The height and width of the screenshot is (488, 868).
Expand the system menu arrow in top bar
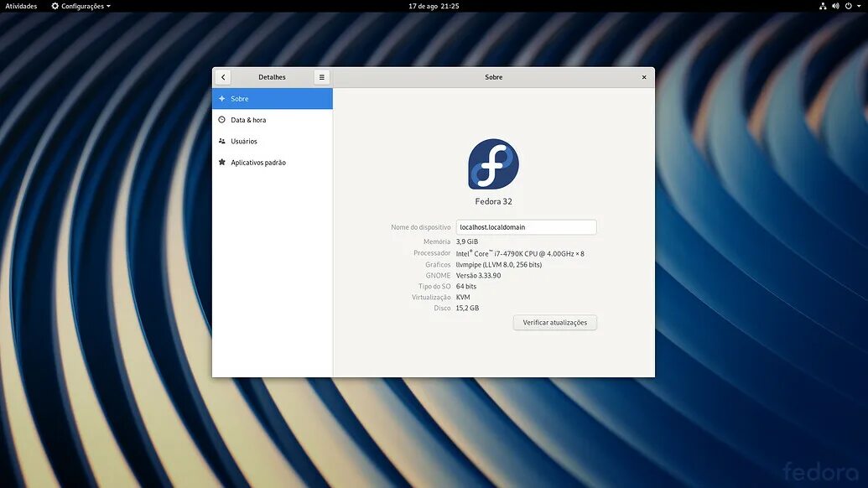pyautogui.click(x=859, y=6)
